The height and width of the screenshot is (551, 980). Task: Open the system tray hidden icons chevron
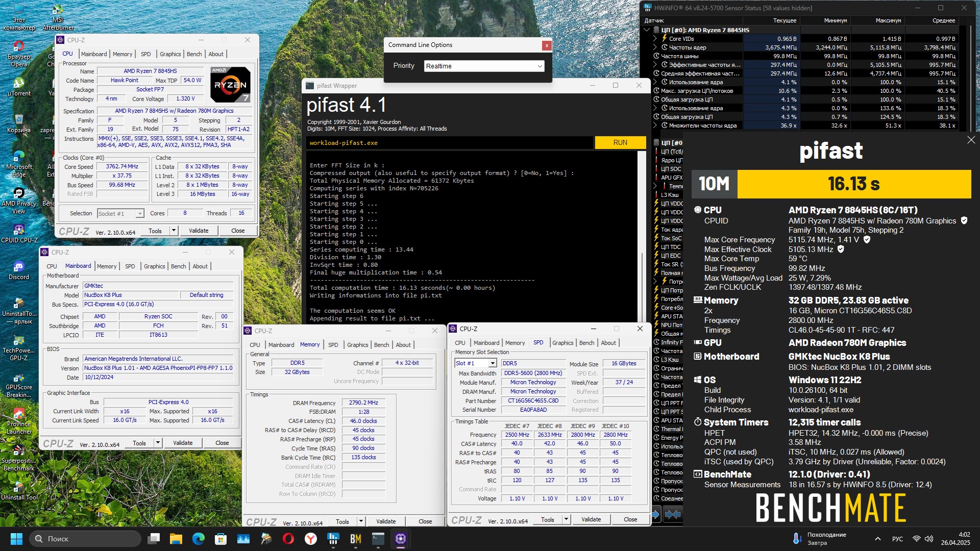click(877, 539)
